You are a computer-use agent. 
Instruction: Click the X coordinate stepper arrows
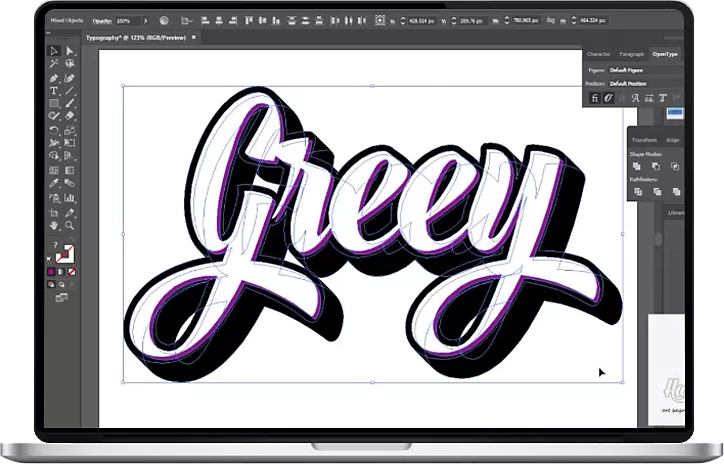403,21
